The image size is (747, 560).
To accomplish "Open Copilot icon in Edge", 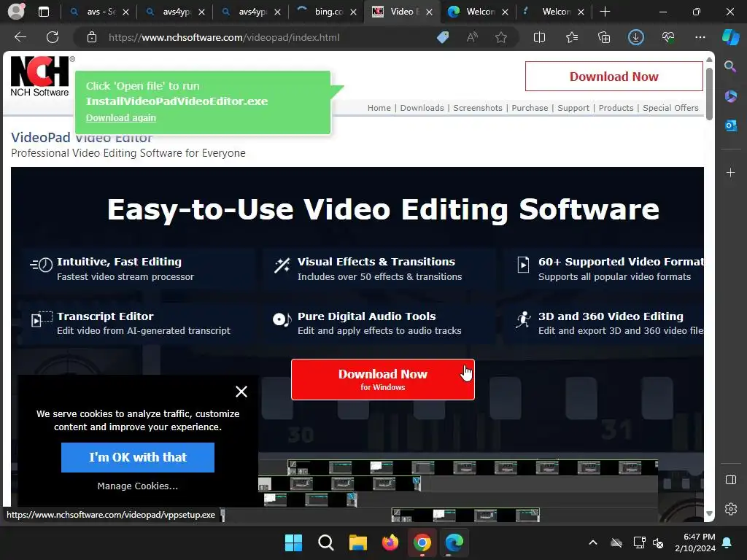I will [x=731, y=37].
